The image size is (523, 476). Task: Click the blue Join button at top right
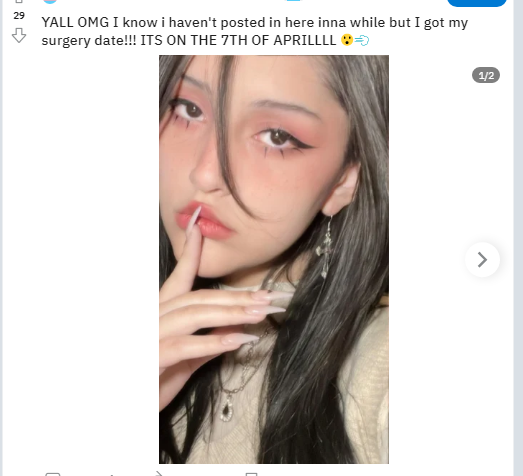pos(477,3)
